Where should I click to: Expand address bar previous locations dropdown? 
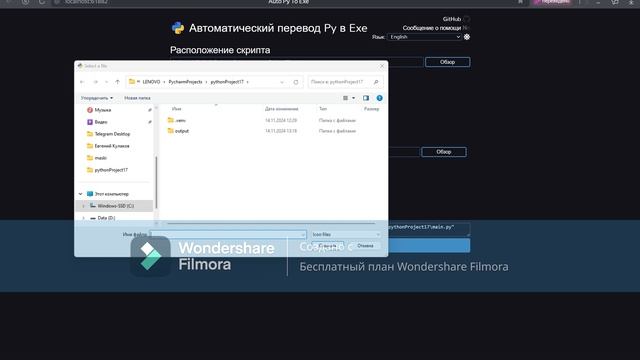[282, 82]
